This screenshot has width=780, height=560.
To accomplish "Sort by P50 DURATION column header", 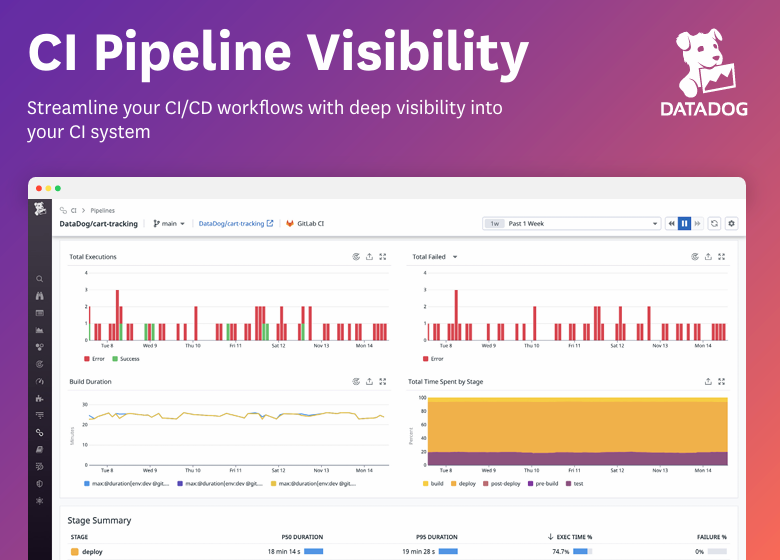I will (302, 537).
